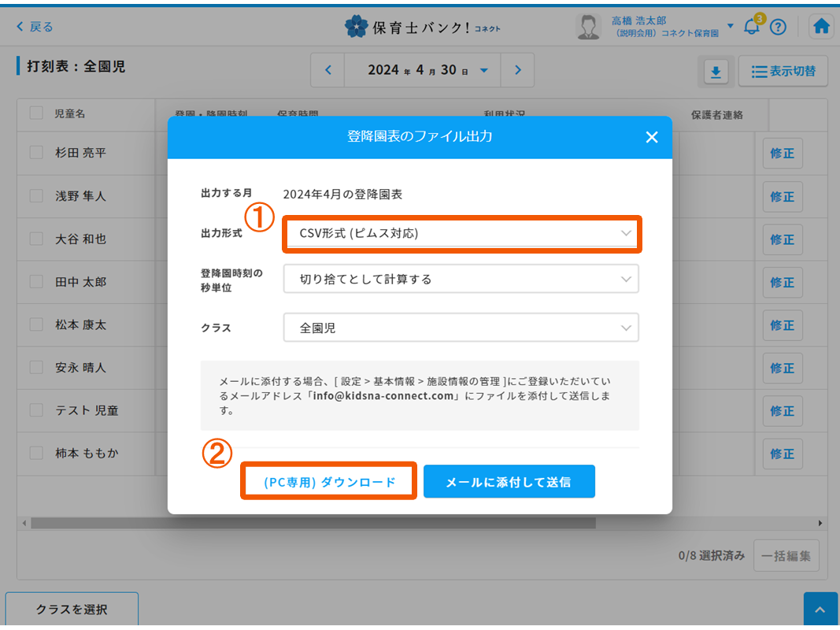Screen dimensions: 840x630
Task: Check the box for 杉田 亮平
Action: [x=36, y=153]
